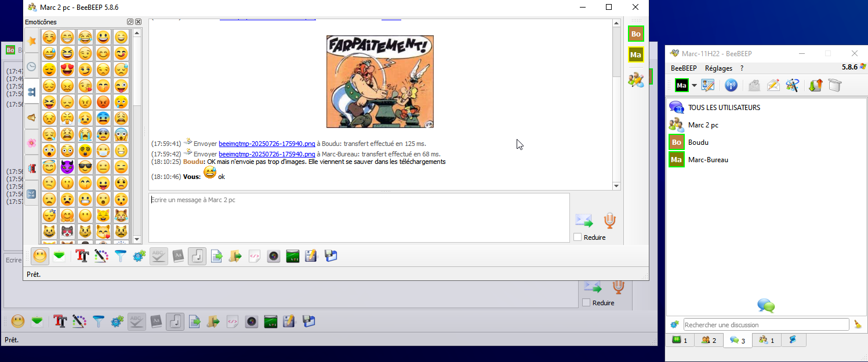Switch to the flower emoticon category tab
Screen dimensions: 868x362
point(32,143)
